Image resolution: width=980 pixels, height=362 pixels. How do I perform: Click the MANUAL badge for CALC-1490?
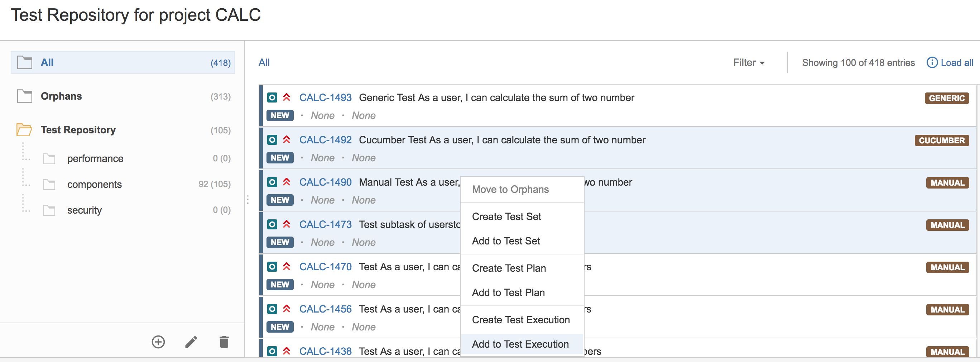tap(947, 183)
